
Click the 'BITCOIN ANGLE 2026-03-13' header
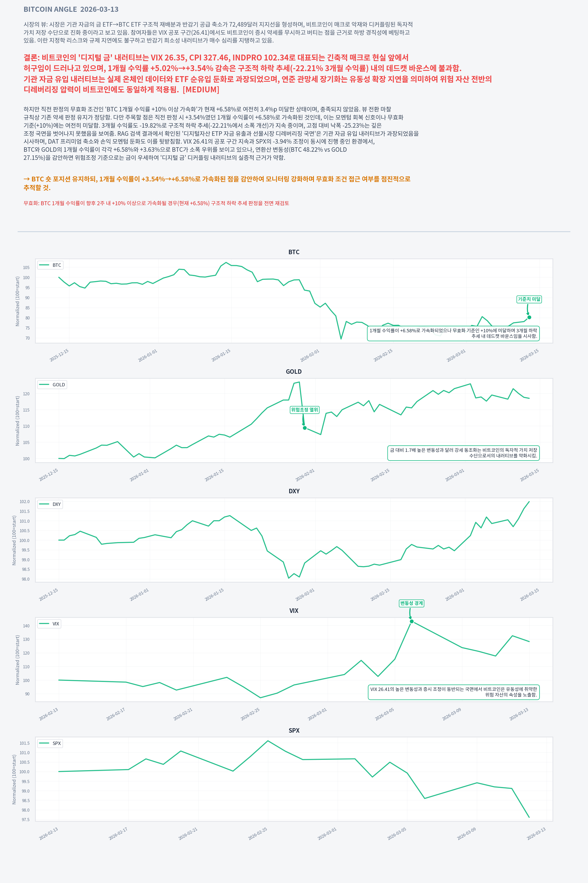(71, 9)
